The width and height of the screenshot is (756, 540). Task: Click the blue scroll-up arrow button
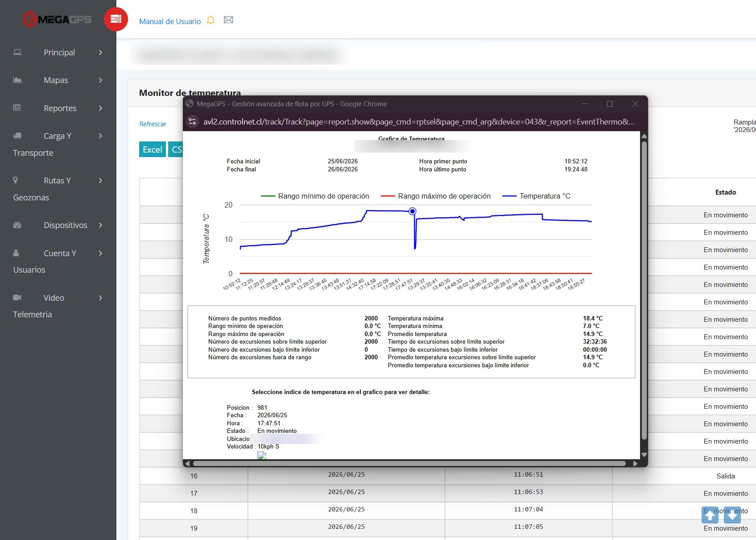[x=710, y=515]
